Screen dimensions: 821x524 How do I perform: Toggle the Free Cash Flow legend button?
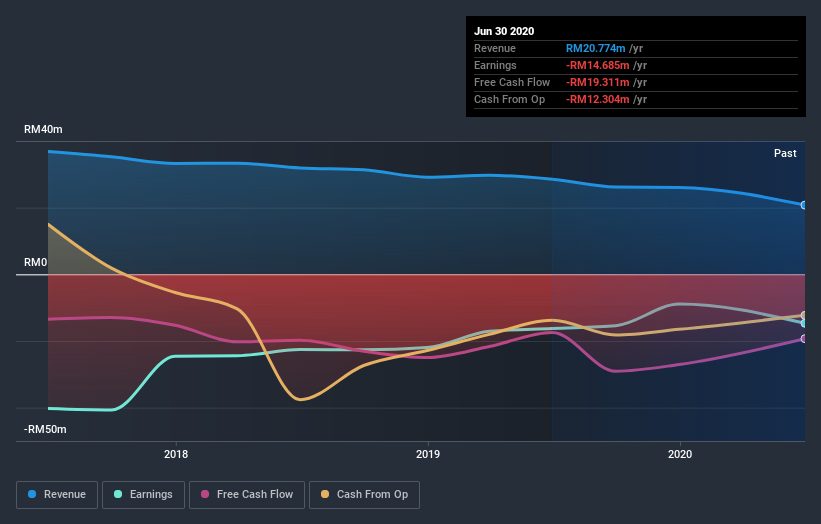coord(247,495)
